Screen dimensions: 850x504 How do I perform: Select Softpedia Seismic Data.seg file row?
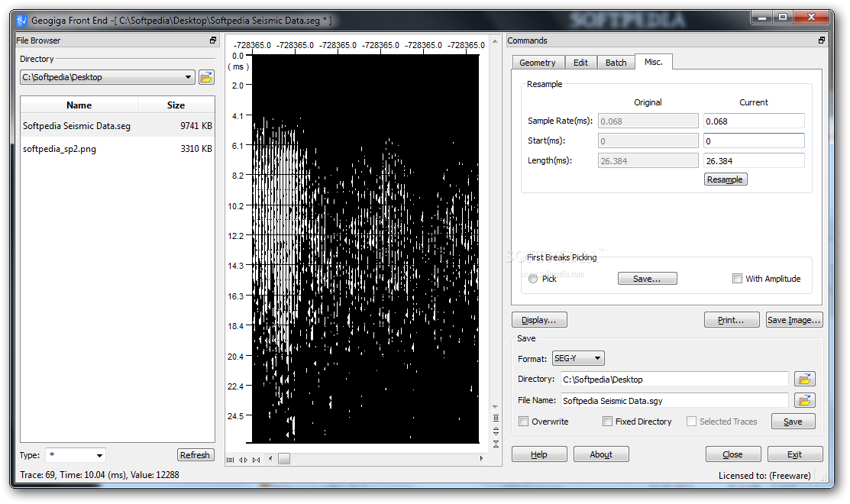pos(118,126)
